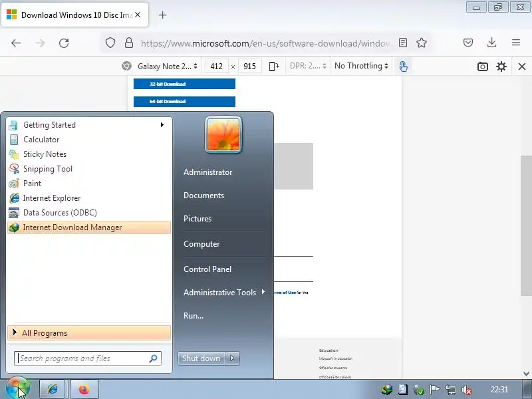
Task: Open the Firefox hamburger menu
Action: (516, 43)
